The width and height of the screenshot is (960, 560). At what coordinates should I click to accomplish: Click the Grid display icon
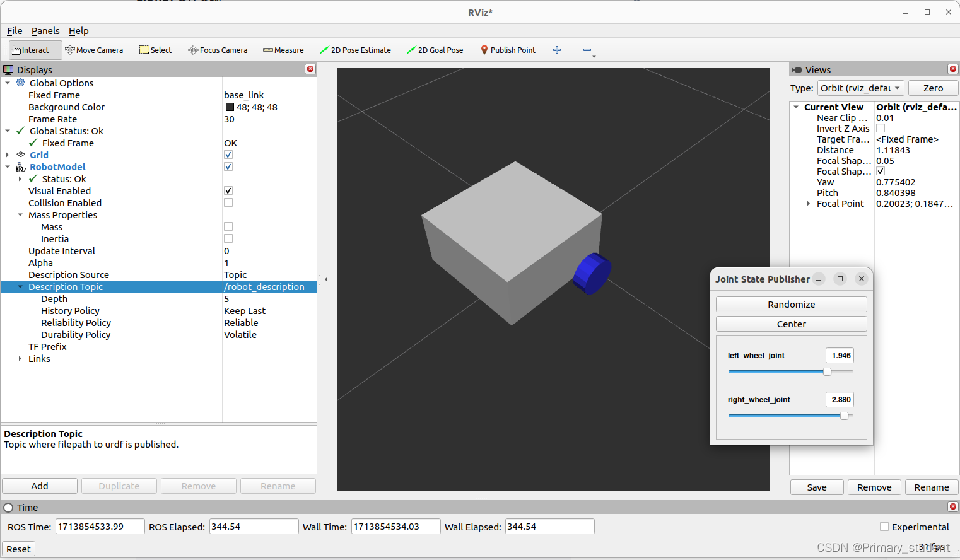tap(21, 155)
